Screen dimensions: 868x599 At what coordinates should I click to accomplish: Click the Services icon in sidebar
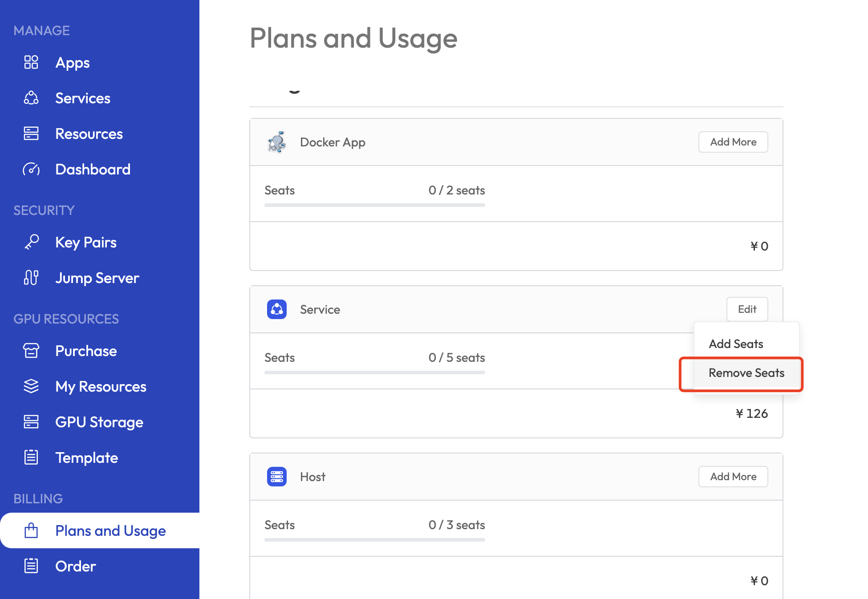[x=31, y=98]
